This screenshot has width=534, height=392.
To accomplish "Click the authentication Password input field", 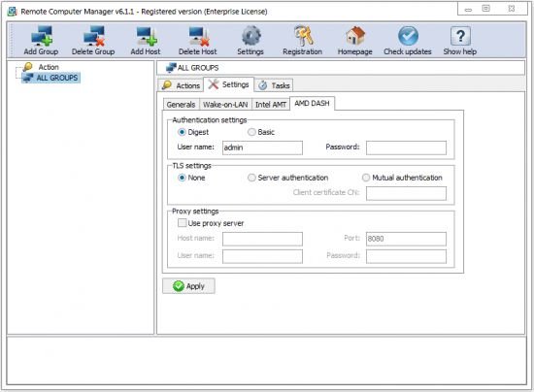I will pyautogui.click(x=406, y=147).
